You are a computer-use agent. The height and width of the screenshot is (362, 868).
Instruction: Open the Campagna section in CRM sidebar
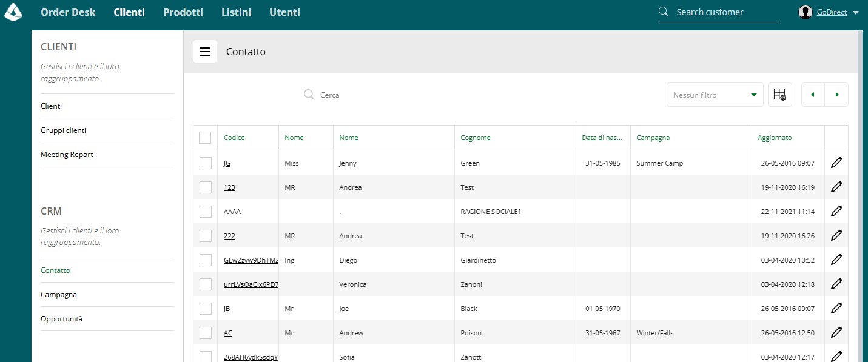click(59, 295)
